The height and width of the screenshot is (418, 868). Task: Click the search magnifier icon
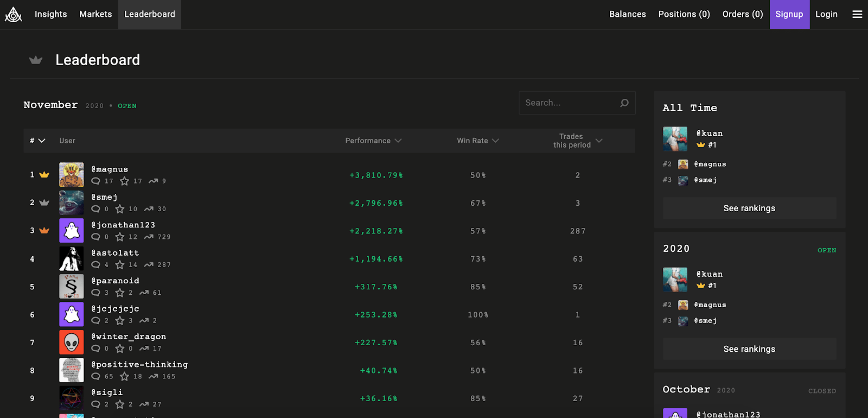(624, 103)
